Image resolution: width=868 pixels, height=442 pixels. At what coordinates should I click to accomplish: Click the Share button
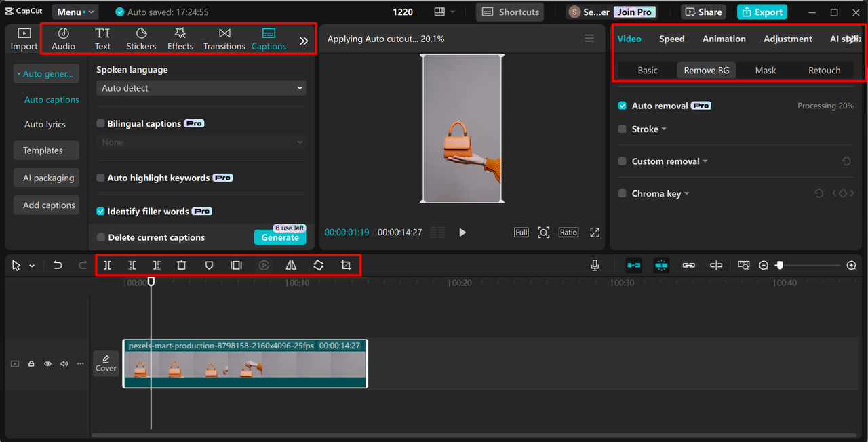coord(703,12)
